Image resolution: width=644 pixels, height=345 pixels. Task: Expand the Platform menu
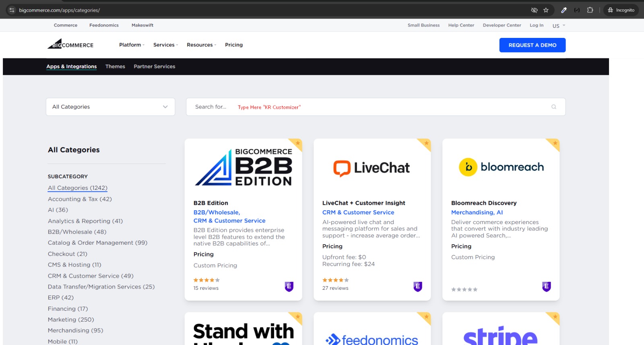click(132, 45)
